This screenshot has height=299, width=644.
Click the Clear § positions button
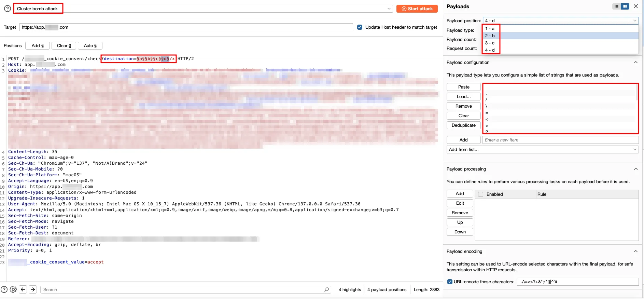[x=64, y=45]
